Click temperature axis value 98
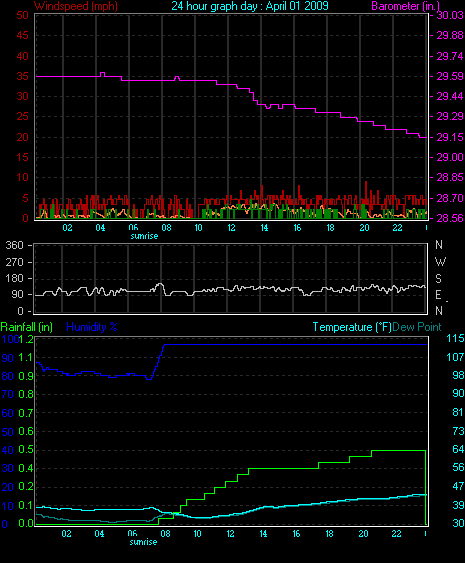 coord(458,375)
